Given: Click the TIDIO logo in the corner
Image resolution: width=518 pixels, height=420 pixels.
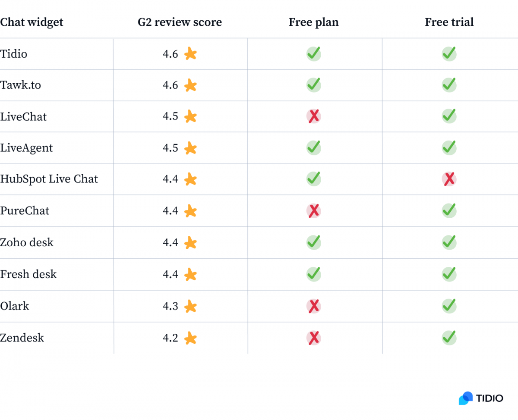Looking at the screenshot, I should [481, 398].
